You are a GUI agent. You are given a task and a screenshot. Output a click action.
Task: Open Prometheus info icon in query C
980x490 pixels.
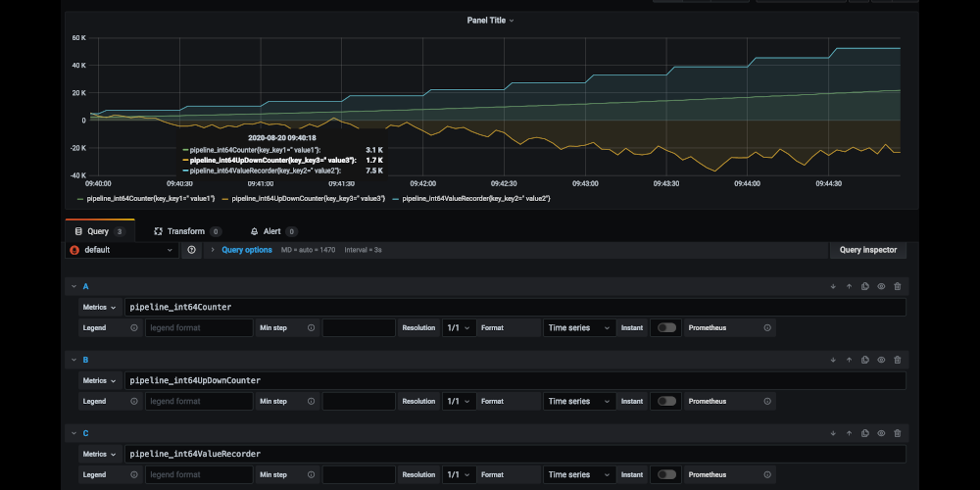[x=767, y=474]
